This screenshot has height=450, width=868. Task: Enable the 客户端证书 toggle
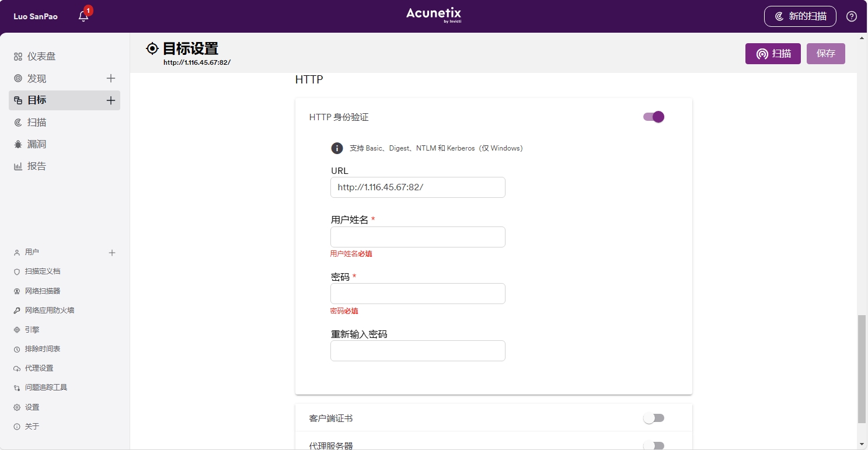[x=654, y=418]
